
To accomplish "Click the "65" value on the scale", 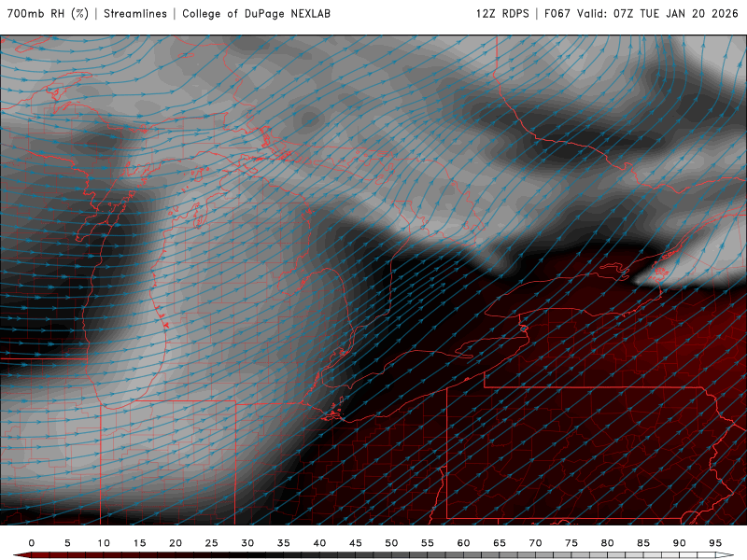I will pos(500,543).
